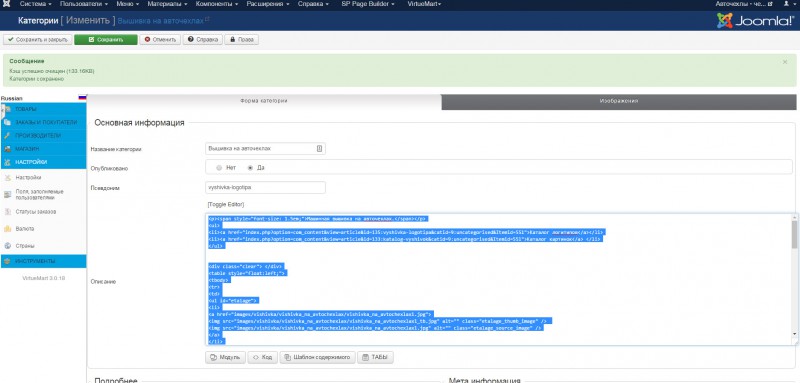
Task: Click the Права toolbar button
Action: (x=242, y=40)
